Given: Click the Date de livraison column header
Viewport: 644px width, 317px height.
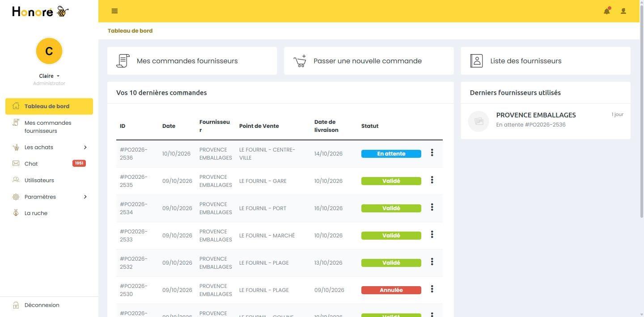Looking at the screenshot, I should pos(326,126).
